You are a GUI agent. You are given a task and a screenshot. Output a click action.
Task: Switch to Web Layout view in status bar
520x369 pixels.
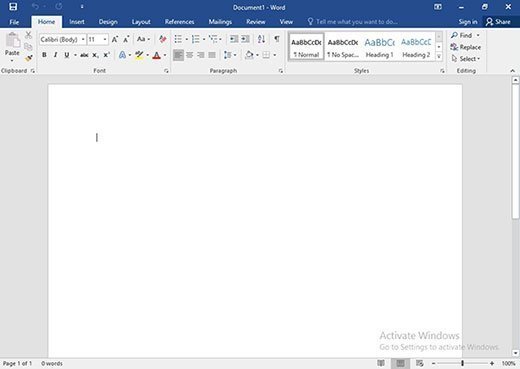tap(420, 363)
